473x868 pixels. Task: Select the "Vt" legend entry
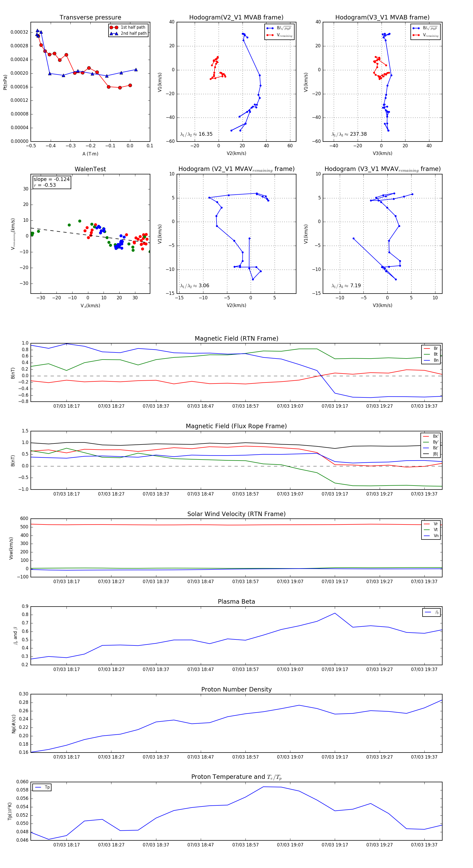coord(431,530)
